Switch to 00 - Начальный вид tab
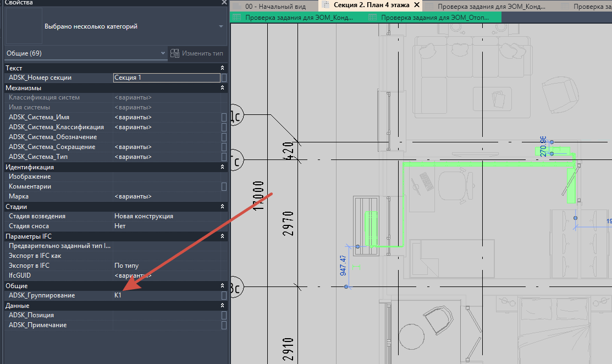This screenshot has width=612, height=364. [275, 6]
